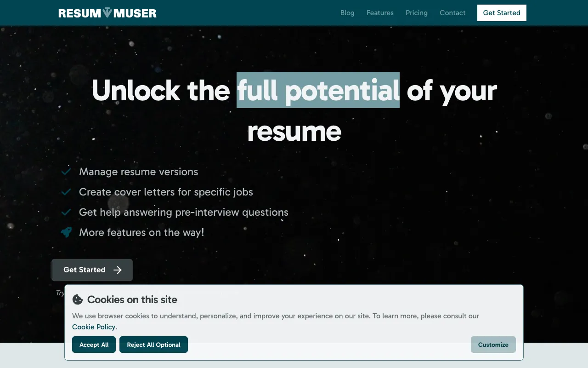
Task: Open the Blog page
Action: pyautogui.click(x=347, y=13)
